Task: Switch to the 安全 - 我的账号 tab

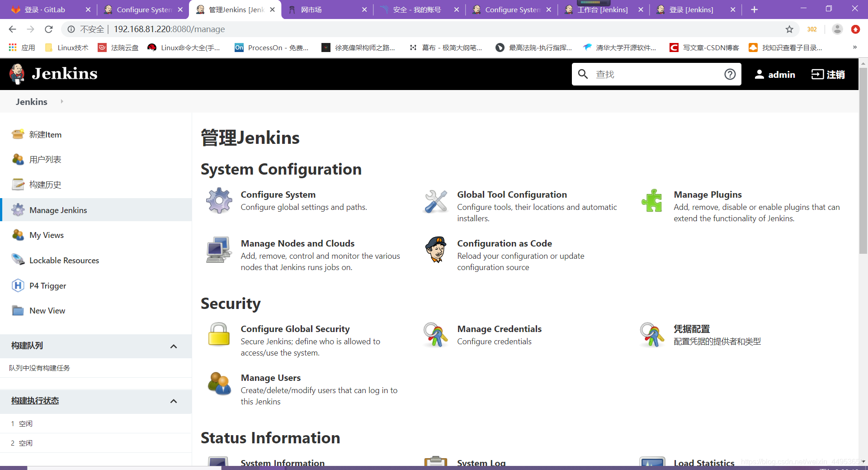Action: click(419, 9)
